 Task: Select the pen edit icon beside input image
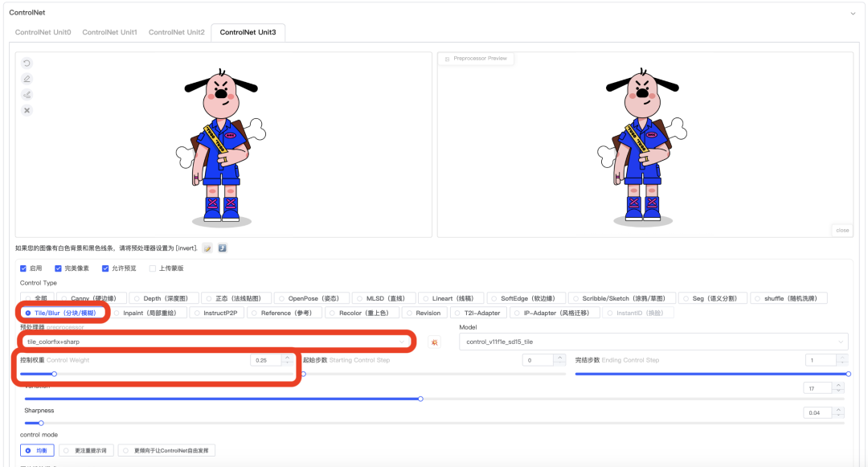[27, 79]
